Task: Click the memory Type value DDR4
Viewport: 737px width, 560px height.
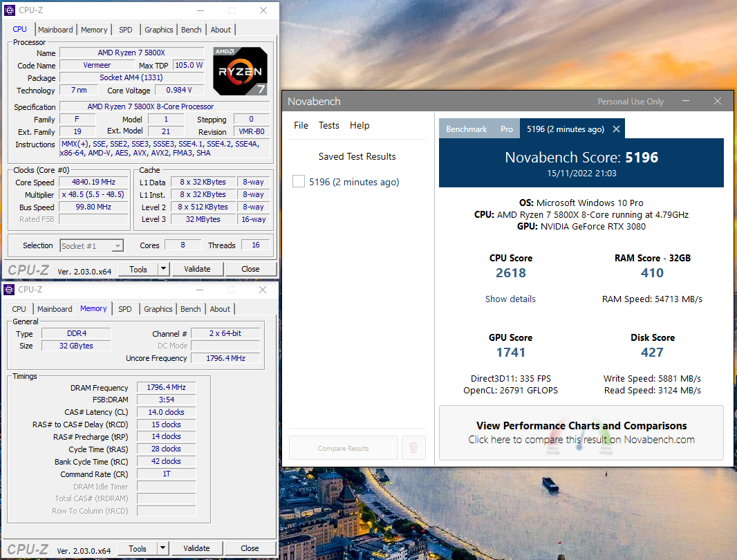Action: tap(77, 333)
